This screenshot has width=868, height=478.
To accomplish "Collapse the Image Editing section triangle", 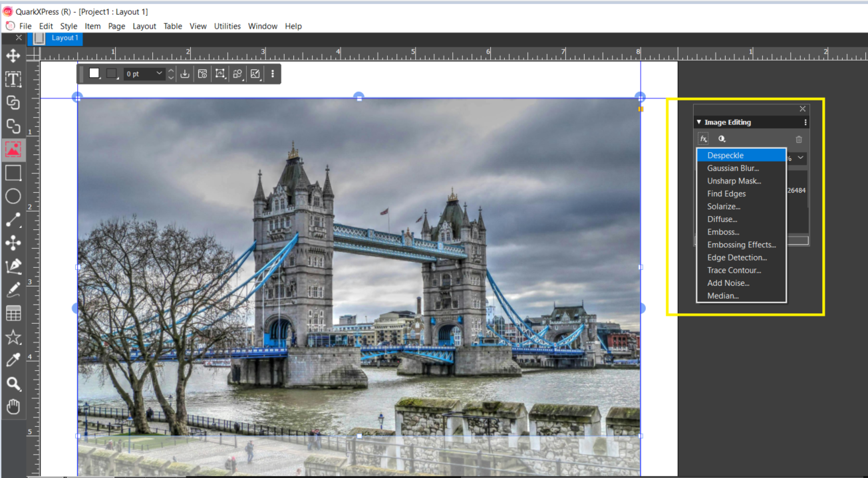I will click(x=698, y=122).
